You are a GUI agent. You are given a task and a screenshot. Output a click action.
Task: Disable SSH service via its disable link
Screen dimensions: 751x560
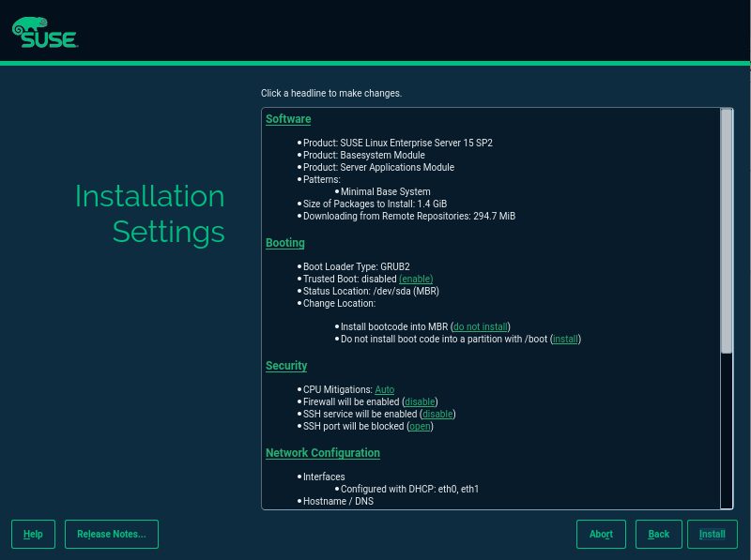(437, 414)
